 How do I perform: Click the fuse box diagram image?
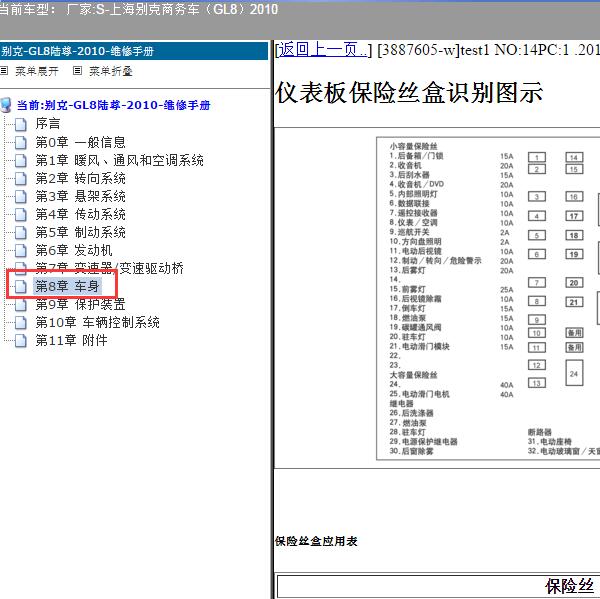tap(488, 298)
